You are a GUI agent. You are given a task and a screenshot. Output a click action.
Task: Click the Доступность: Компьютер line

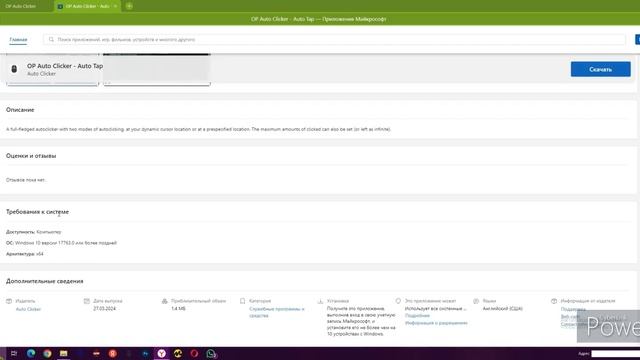(x=33, y=232)
